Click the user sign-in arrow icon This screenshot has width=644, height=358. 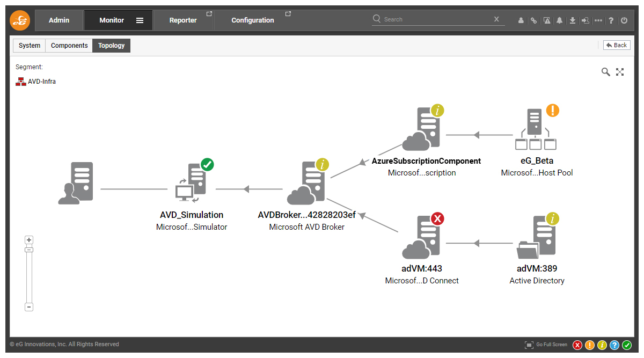click(586, 20)
